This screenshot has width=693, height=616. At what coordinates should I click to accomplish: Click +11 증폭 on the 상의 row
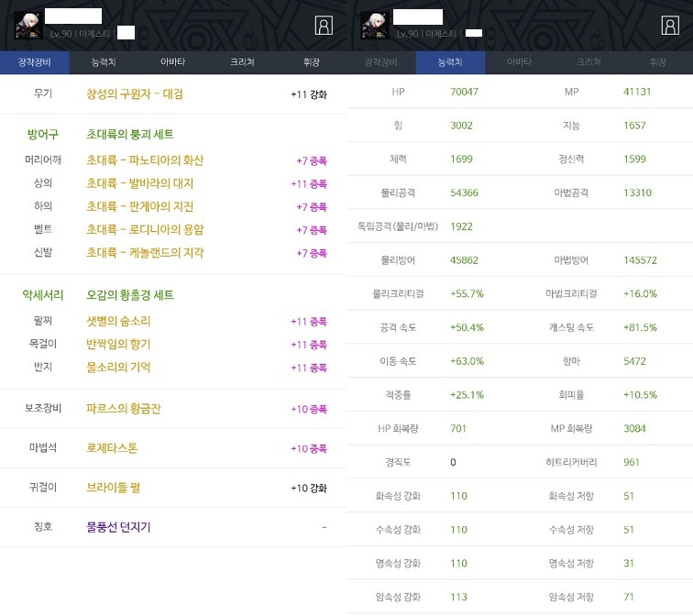point(309,184)
